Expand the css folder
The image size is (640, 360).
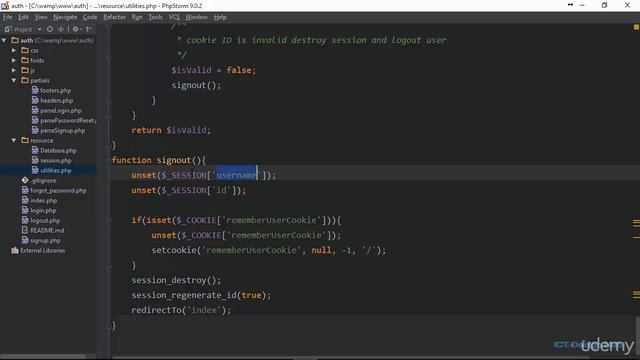(14, 51)
